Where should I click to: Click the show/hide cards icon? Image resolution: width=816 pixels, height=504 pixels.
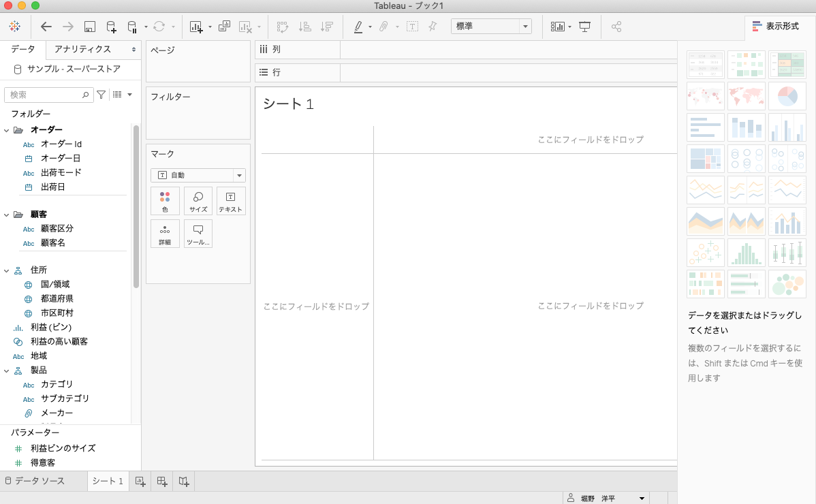(x=557, y=27)
